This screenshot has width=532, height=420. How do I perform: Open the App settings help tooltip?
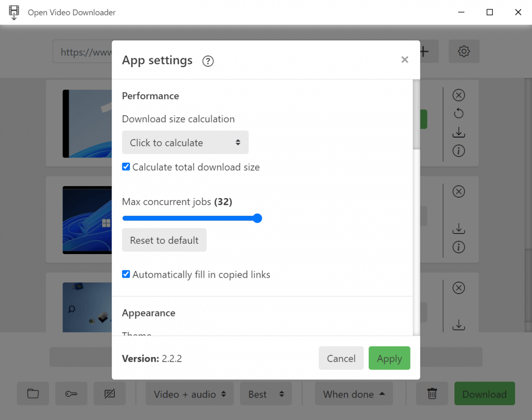[x=208, y=61]
